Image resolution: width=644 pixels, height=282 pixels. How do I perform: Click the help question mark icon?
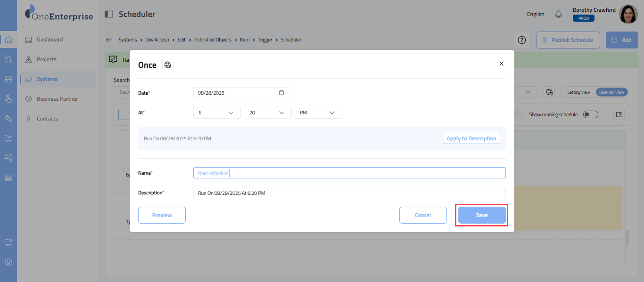point(522,40)
